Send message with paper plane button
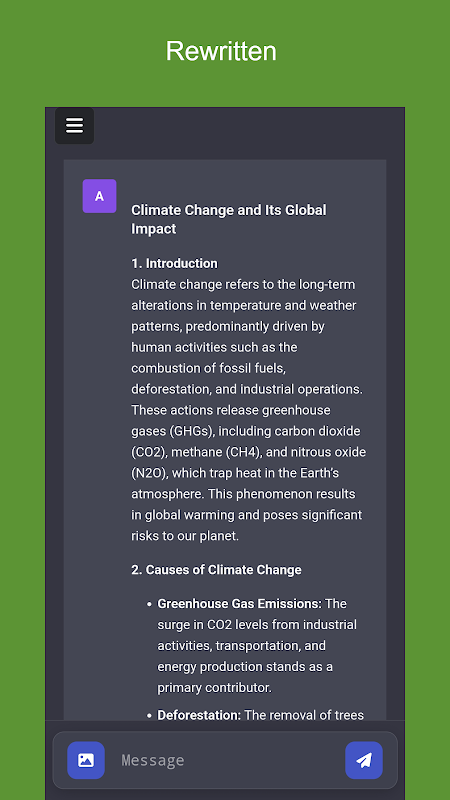The height and width of the screenshot is (800, 450). 364,760
